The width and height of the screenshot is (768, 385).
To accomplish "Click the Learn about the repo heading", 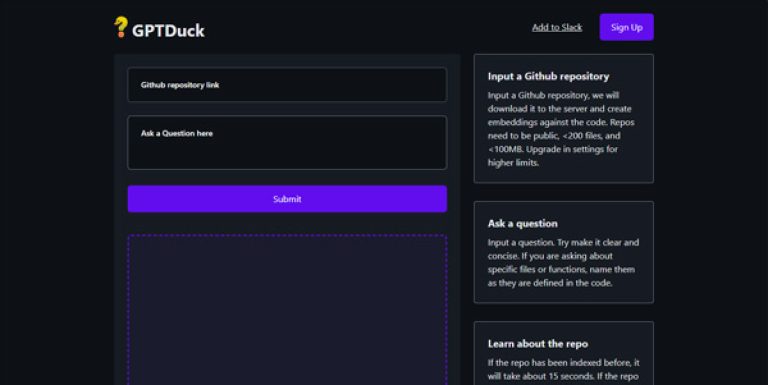I will click(537, 344).
